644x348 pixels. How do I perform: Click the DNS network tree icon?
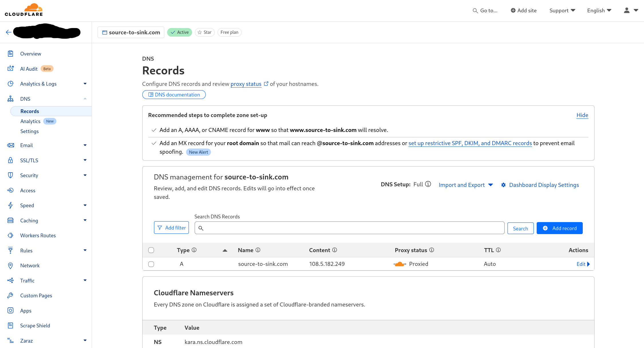[11, 99]
